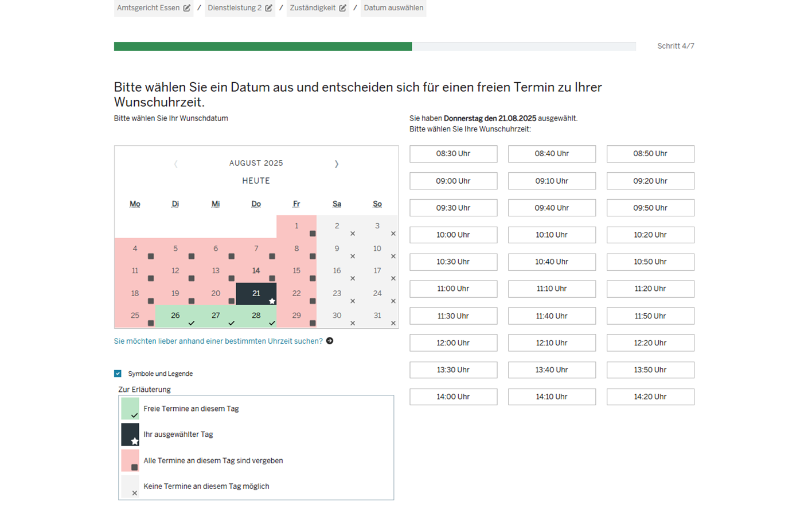Click star icon on selected day 21
Viewport: 812px width, 505px height.
tap(272, 301)
